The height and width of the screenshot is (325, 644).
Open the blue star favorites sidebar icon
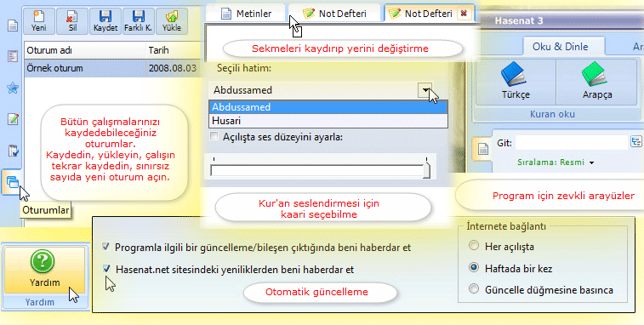13,88
